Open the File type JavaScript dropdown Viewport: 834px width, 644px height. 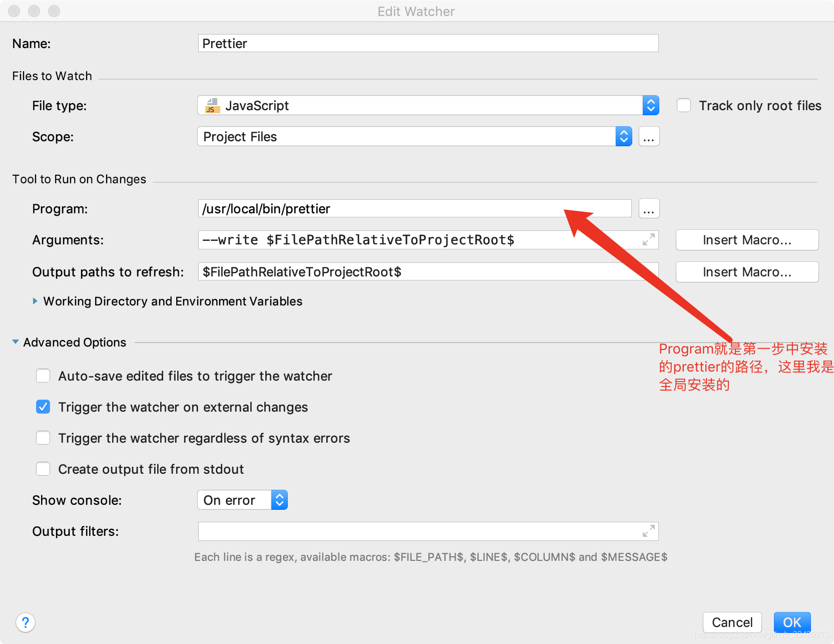[x=428, y=105]
